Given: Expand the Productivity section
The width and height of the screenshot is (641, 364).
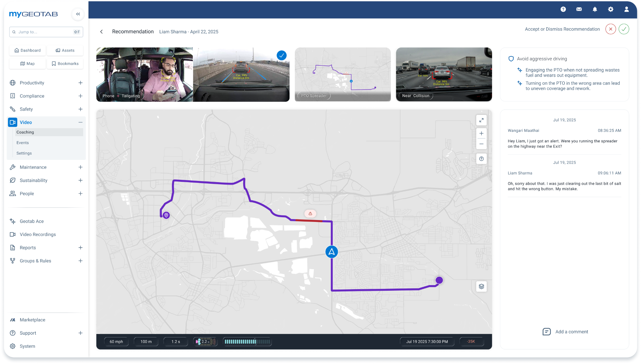Looking at the screenshot, I should (80, 83).
